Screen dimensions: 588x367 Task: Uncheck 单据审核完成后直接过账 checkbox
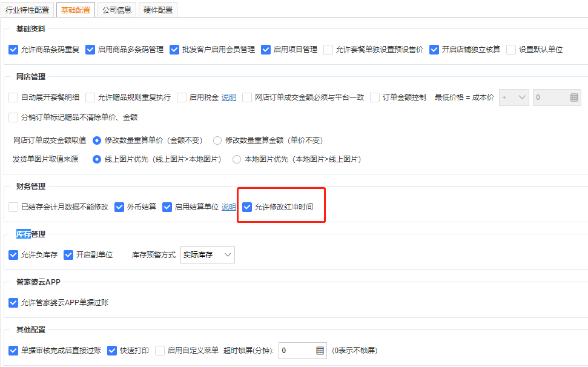click(13, 351)
